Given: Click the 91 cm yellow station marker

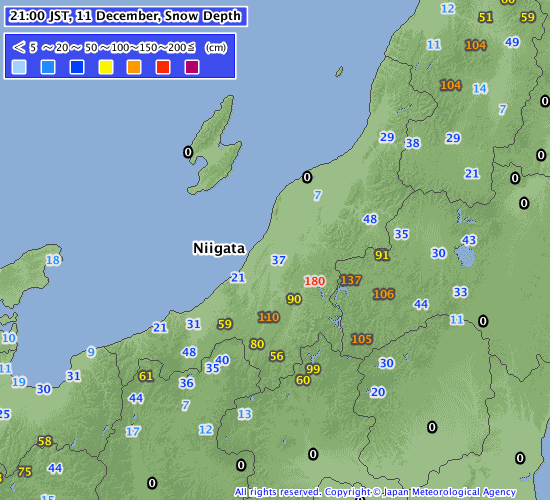Looking at the screenshot, I should (x=382, y=255).
